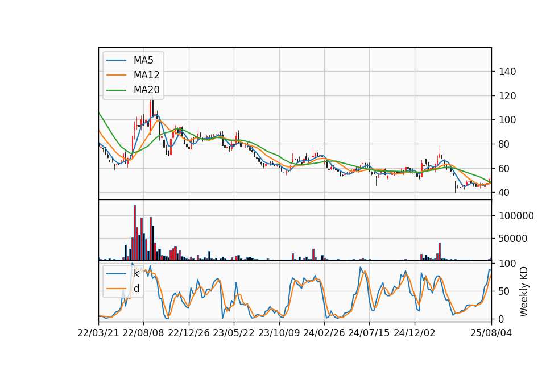Click the 24/02/26 date label

pyautogui.click(x=324, y=333)
